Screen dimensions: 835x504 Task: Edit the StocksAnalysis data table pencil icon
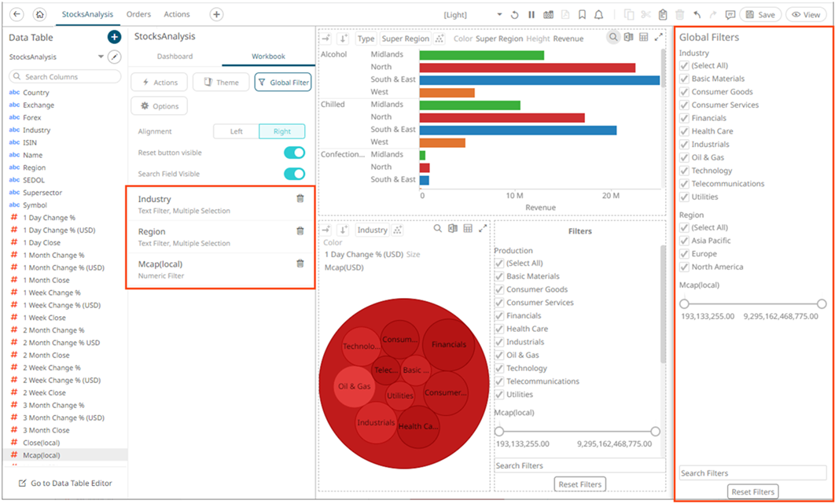click(x=115, y=57)
